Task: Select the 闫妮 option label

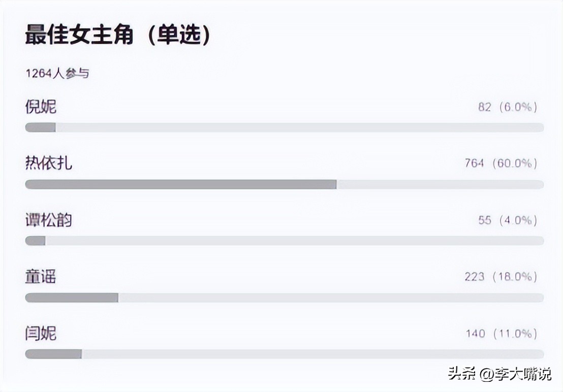Action: tap(41, 334)
